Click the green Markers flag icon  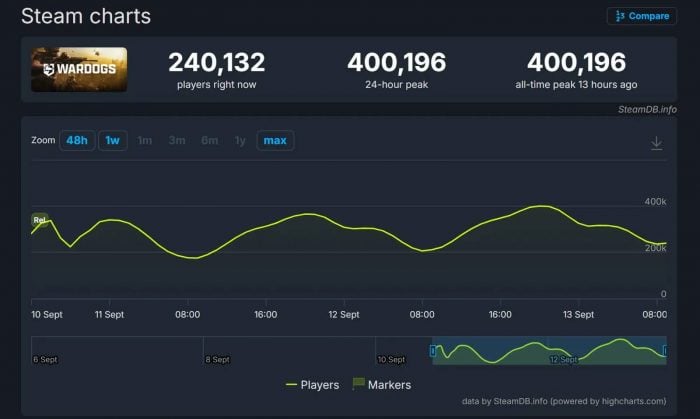click(x=358, y=384)
